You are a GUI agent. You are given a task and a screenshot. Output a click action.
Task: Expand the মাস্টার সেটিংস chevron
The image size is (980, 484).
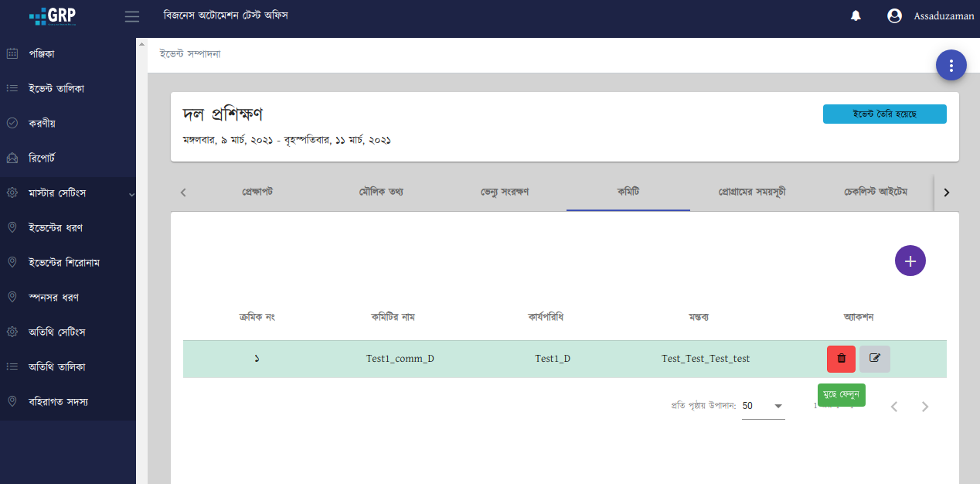[x=131, y=194]
